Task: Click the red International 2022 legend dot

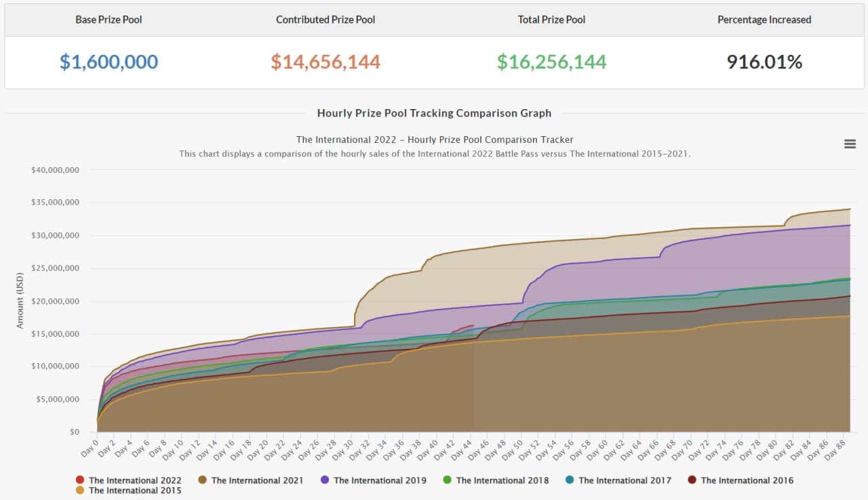Action: pyautogui.click(x=80, y=480)
